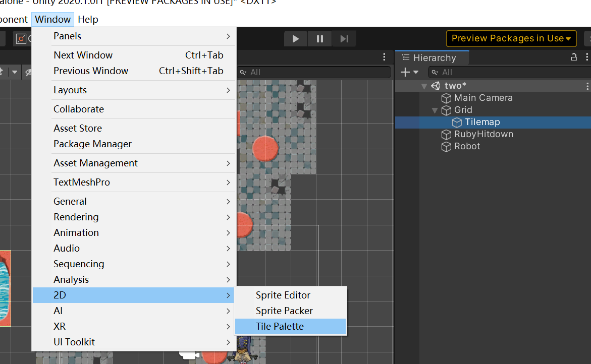Image resolution: width=591 pixels, height=364 pixels.
Task: Open Sprite Packer from 2D submenu
Action: point(290,311)
